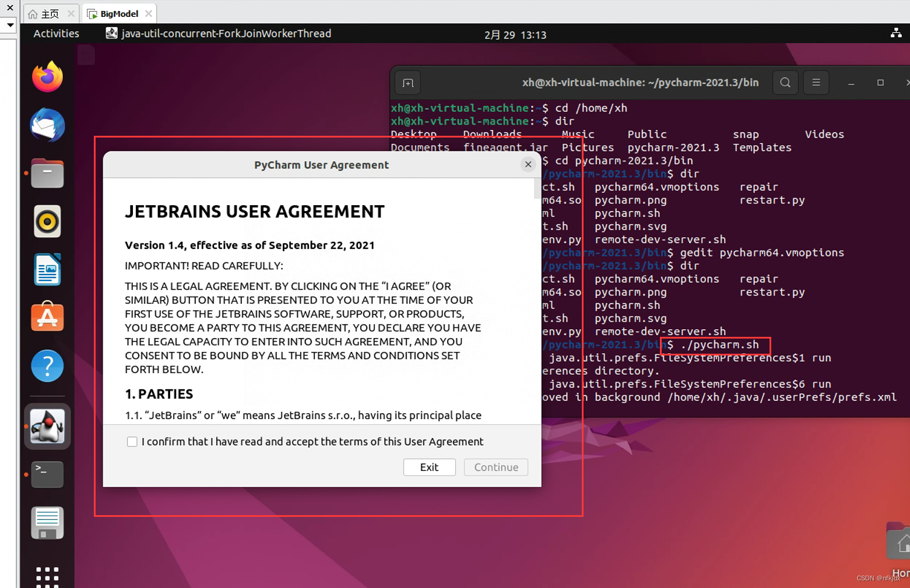Click 'IMPORTANT! READ CAREFULLY:' text

pyautogui.click(x=203, y=266)
